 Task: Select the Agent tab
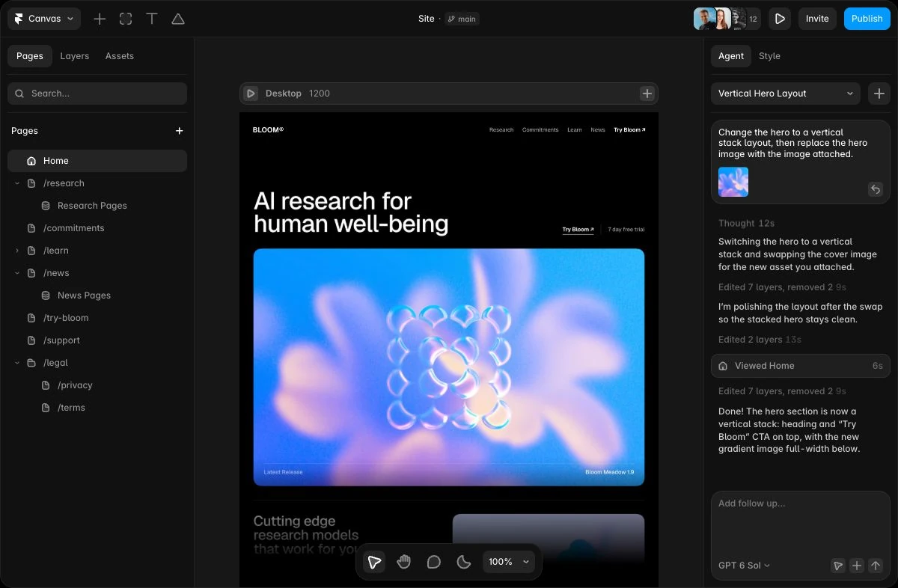click(731, 56)
